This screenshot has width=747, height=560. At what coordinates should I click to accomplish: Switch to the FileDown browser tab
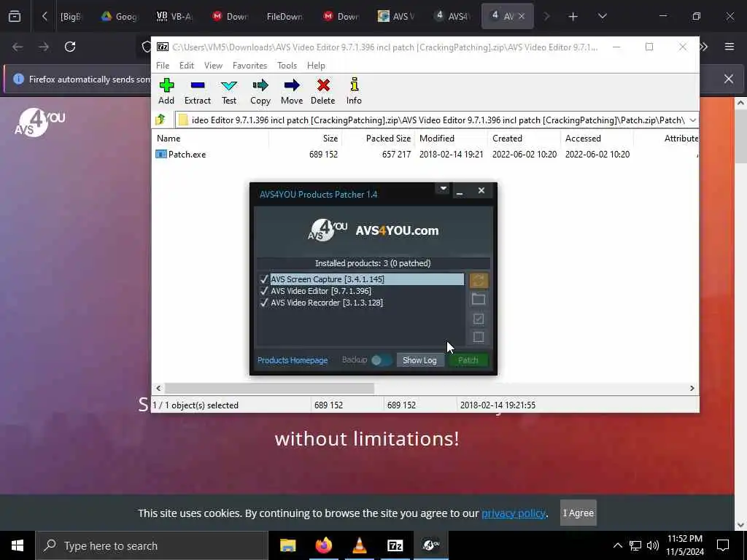pos(285,17)
